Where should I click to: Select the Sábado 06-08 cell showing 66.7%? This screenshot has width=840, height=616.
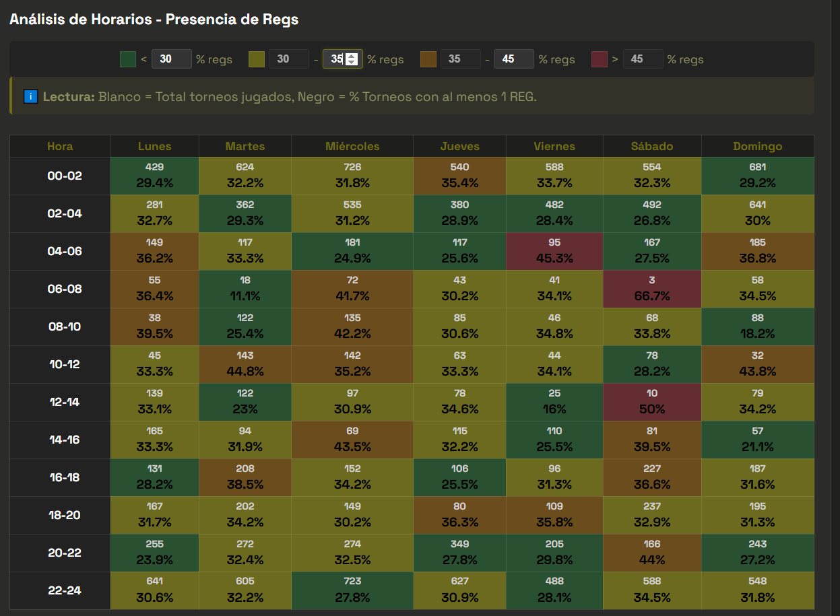(x=651, y=289)
